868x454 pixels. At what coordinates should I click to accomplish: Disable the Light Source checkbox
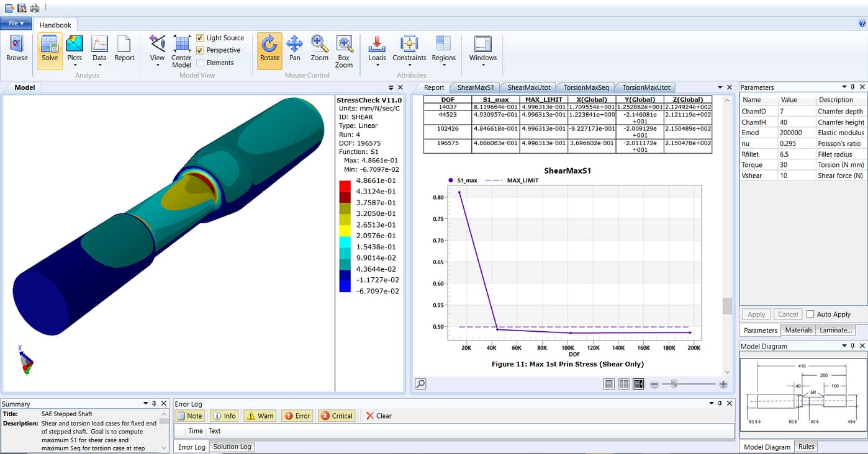pos(200,38)
